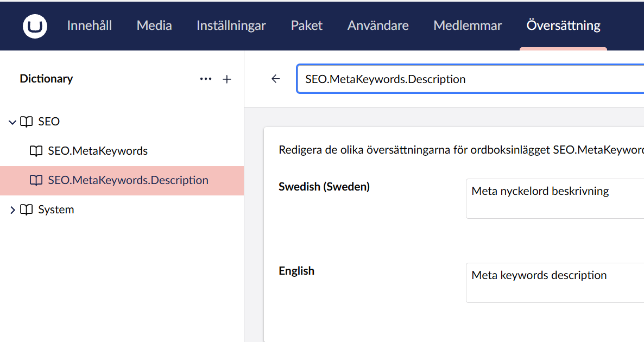Click the SEO.MetaKeywords.Description book icon

coord(36,180)
